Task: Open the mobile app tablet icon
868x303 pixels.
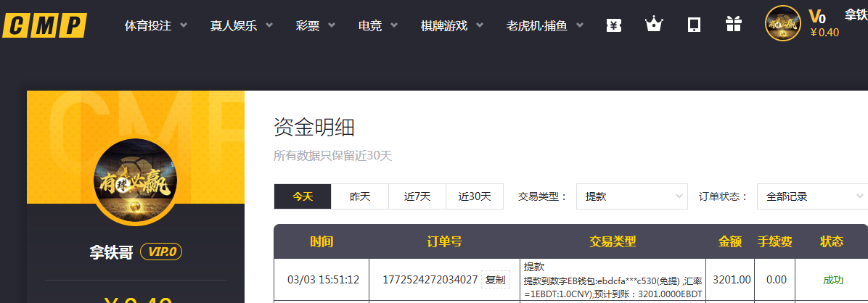Action: [694, 25]
